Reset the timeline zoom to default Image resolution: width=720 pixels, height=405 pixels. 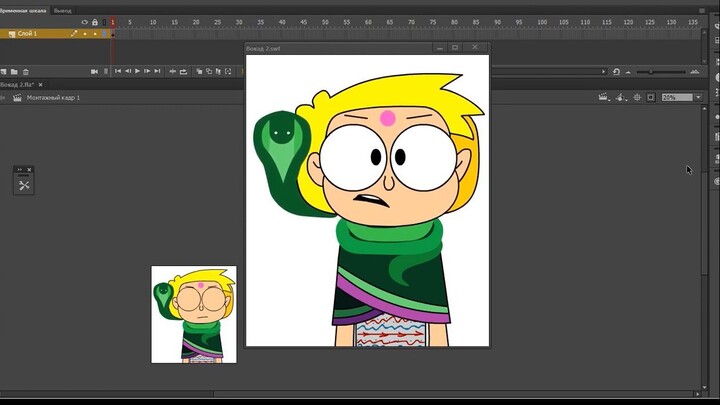tap(616, 72)
